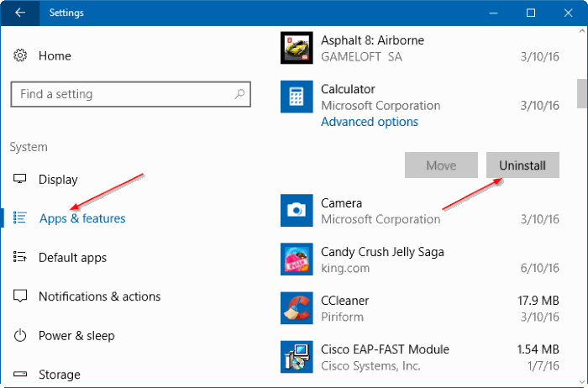Viewport: 588px width, 388px height.
Task: Click the magnifier icon in search box
Action: click(239, 94)
